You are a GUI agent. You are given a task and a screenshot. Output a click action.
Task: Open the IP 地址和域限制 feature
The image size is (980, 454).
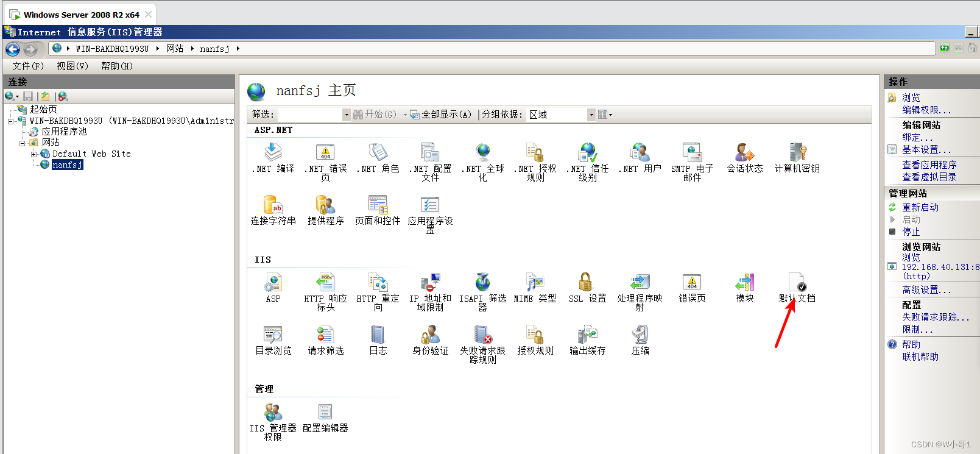430,292
